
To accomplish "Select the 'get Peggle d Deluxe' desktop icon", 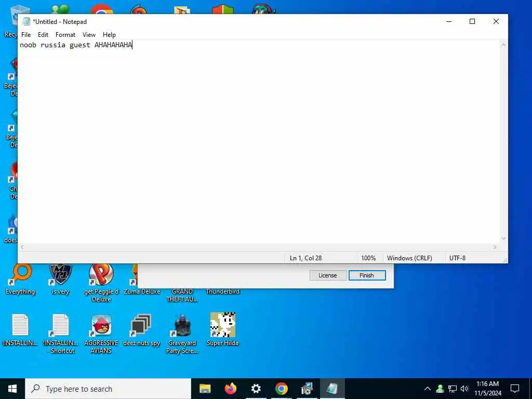I will (101, 283).
